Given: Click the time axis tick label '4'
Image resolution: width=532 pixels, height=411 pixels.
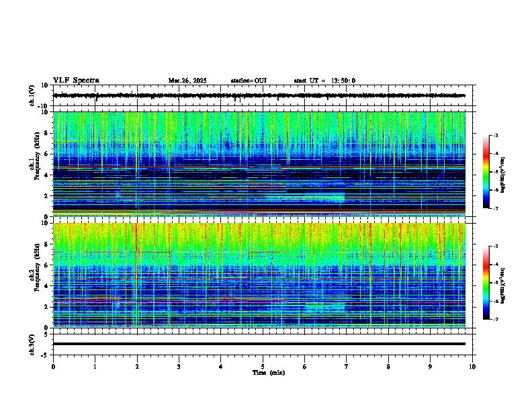Looking at the screenshot, I should 221,367.
